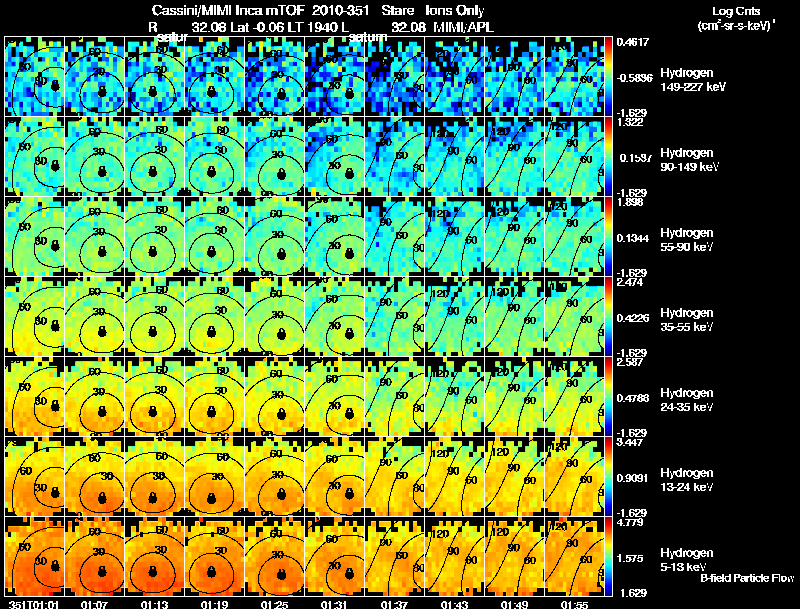The width and height of the screenshot is (800, 609).
Task: Click the colorbar beside Hydrogen 90-149 keV
Action: click(x=608, y=156)
